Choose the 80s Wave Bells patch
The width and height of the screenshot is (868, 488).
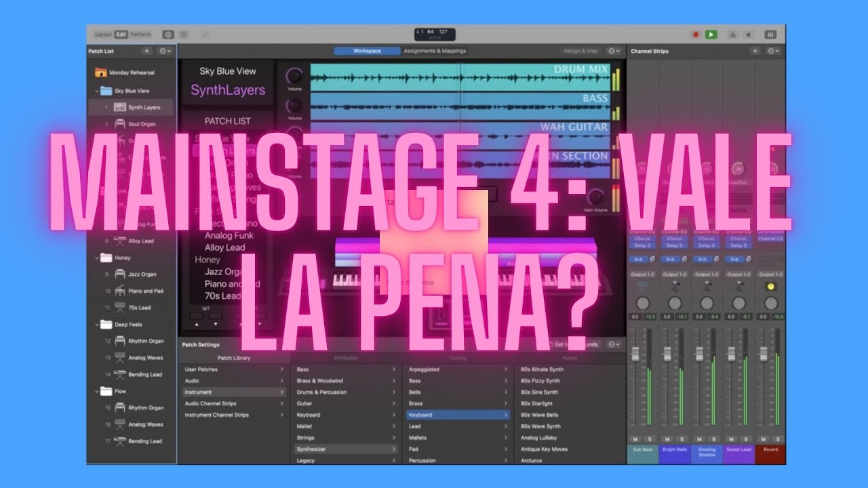point(540,415)
